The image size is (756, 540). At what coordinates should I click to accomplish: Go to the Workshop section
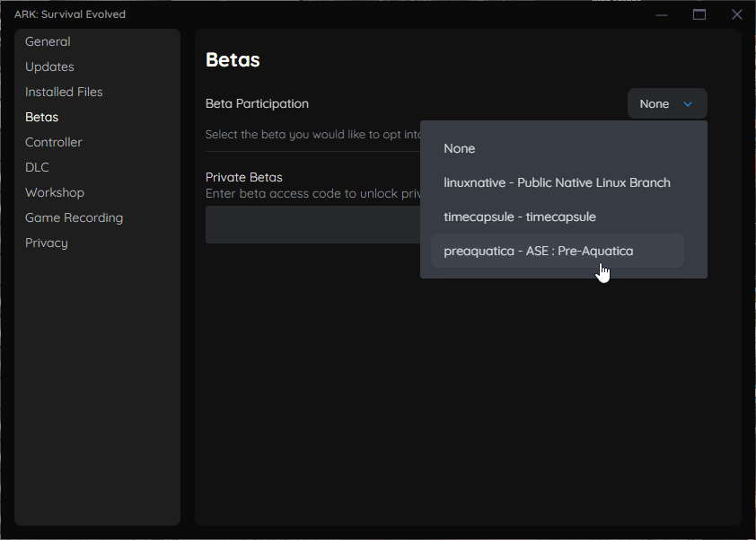point(55,192)
